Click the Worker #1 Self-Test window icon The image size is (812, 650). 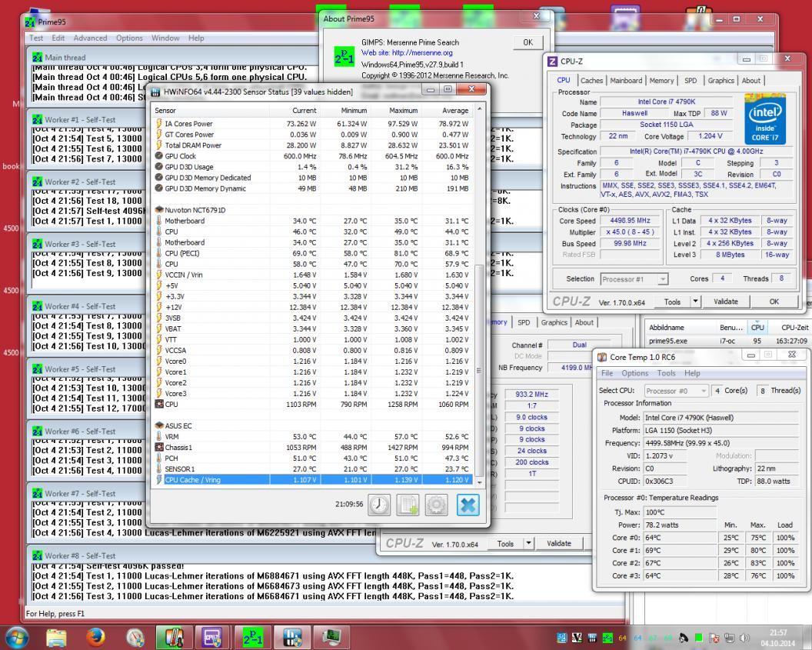click(37, 120)
